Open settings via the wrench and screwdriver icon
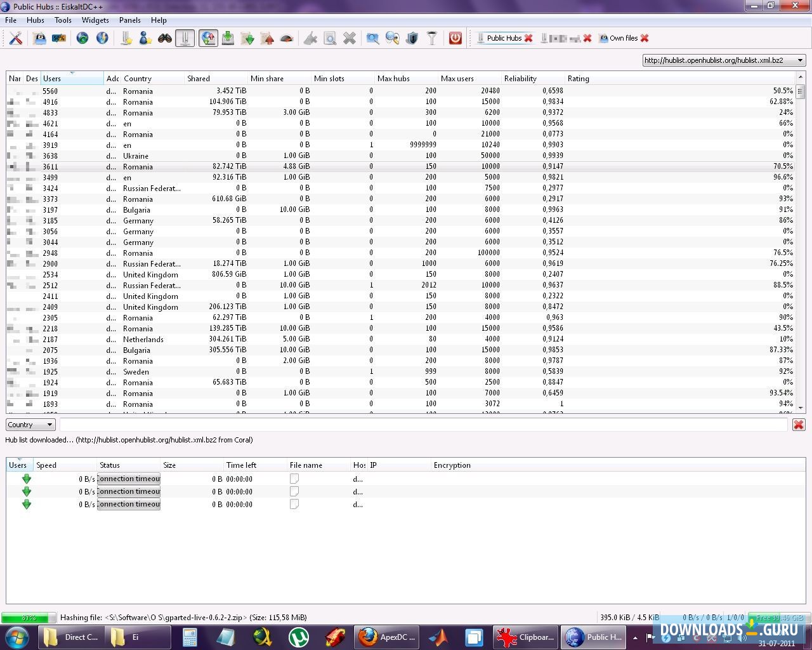 (x=16, y=39)
